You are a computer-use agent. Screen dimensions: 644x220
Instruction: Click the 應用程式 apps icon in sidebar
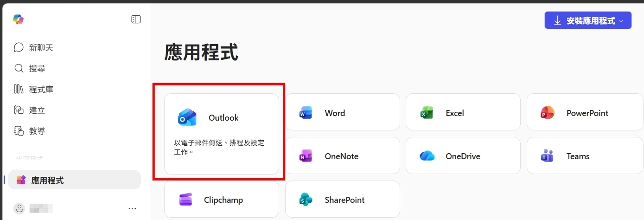(x=21, y=180)
